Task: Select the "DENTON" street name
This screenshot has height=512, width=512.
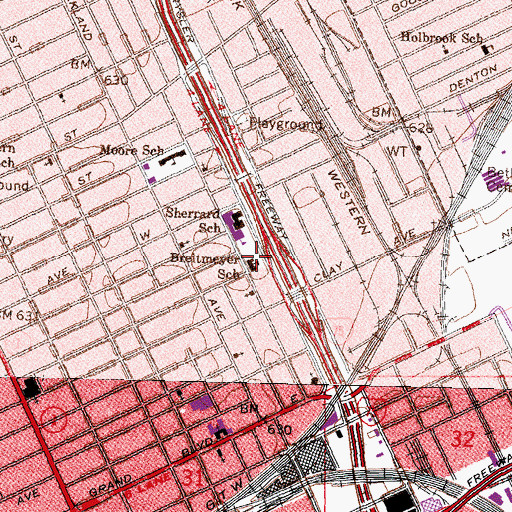Action: 473,79
